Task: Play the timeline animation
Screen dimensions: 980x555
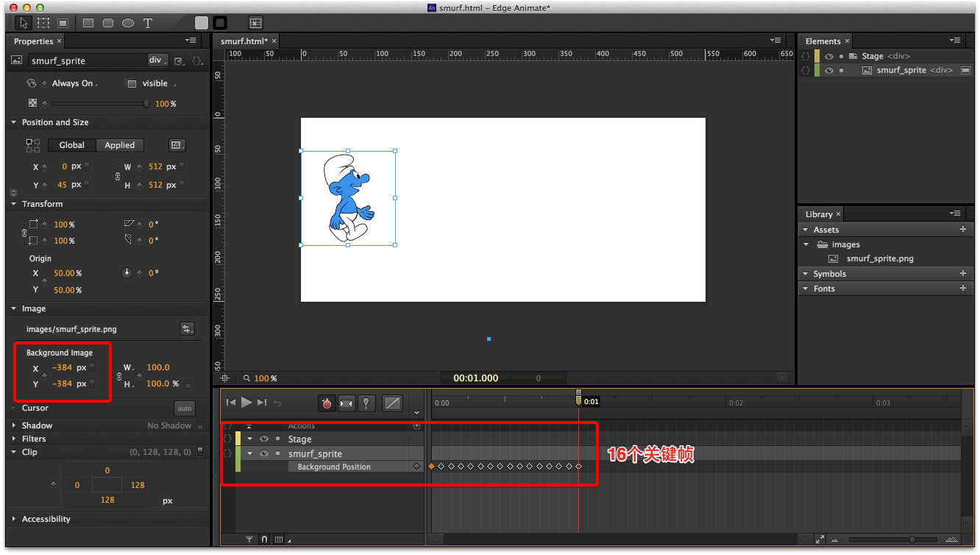Action: pos(246,402)
